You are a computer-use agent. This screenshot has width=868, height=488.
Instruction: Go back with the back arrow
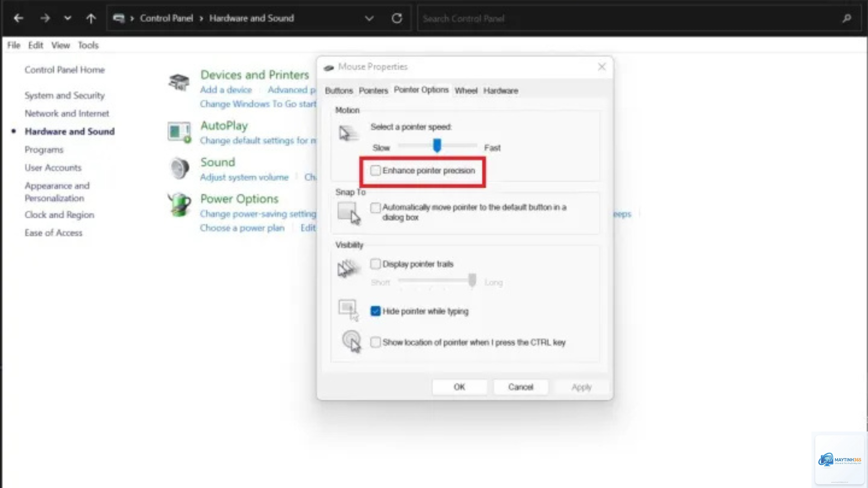coord(19,18)
